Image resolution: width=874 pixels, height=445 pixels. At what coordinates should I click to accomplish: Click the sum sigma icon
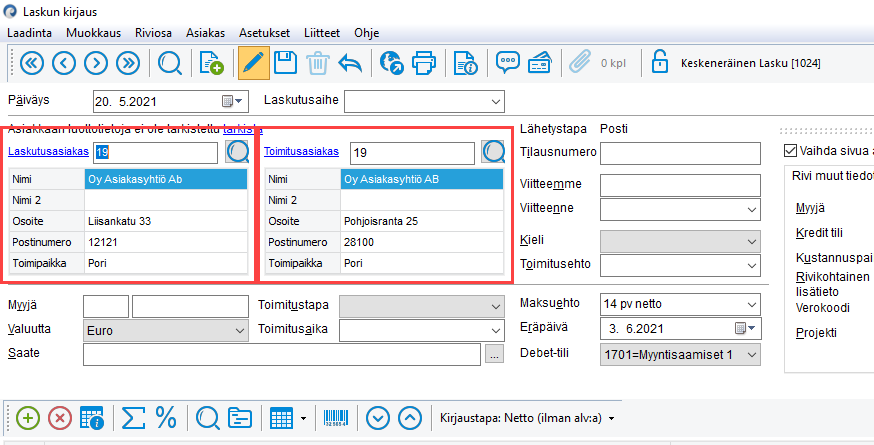coord(133,418)
